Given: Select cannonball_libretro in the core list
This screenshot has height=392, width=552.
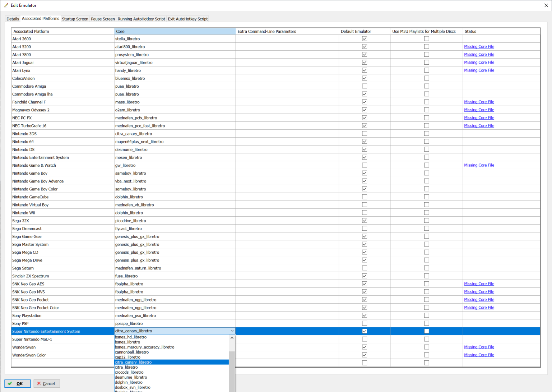Looking at the screenshot, I should pos(172,352).
